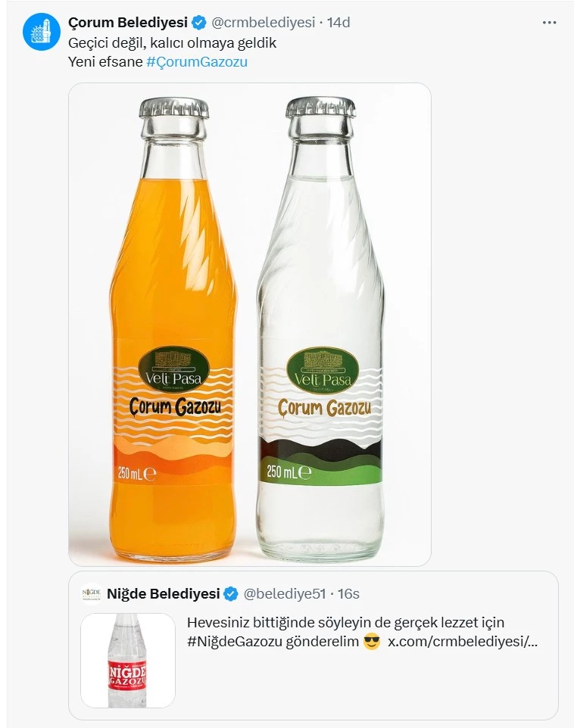Open the Niğde Gazozu bottle thumbnail
Image resolution: width=574 pixels, height=728 pixels.
click(x=128, y=660)
